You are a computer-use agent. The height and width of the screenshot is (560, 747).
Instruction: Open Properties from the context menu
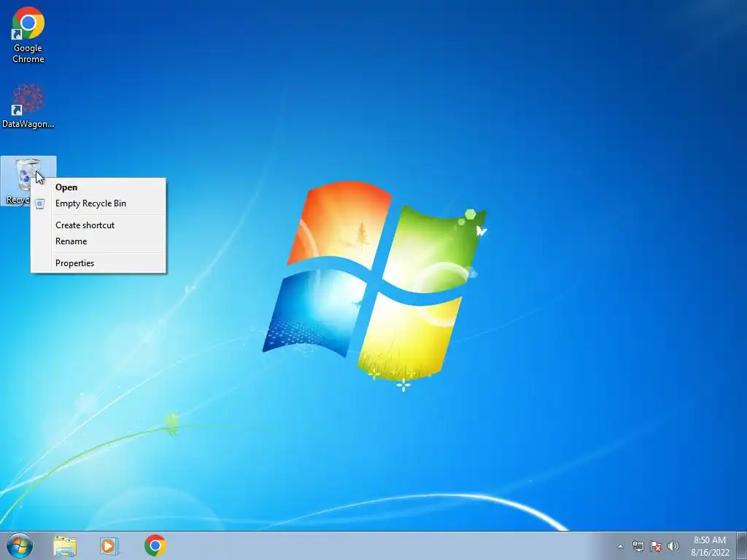(x=98, y=263)
